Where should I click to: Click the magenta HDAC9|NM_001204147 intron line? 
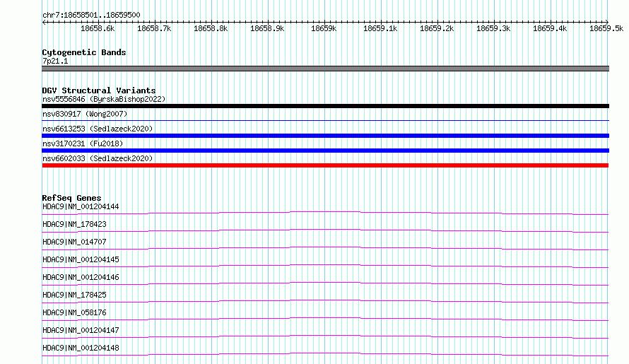[x=325, y=336]
